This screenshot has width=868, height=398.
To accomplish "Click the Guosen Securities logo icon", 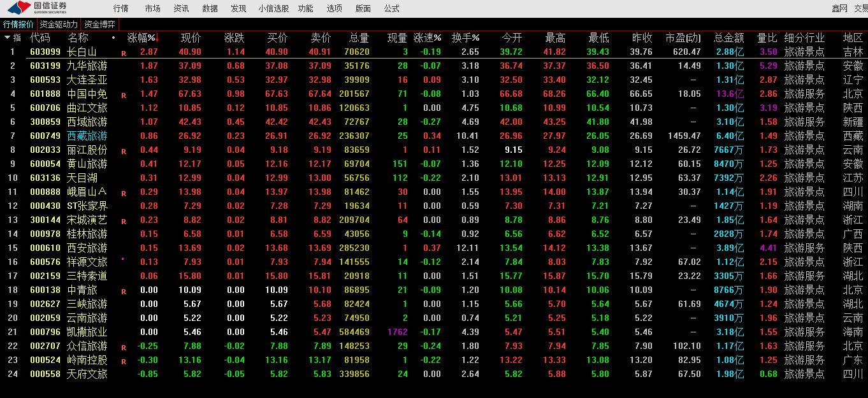I will (x=18, y=8).
